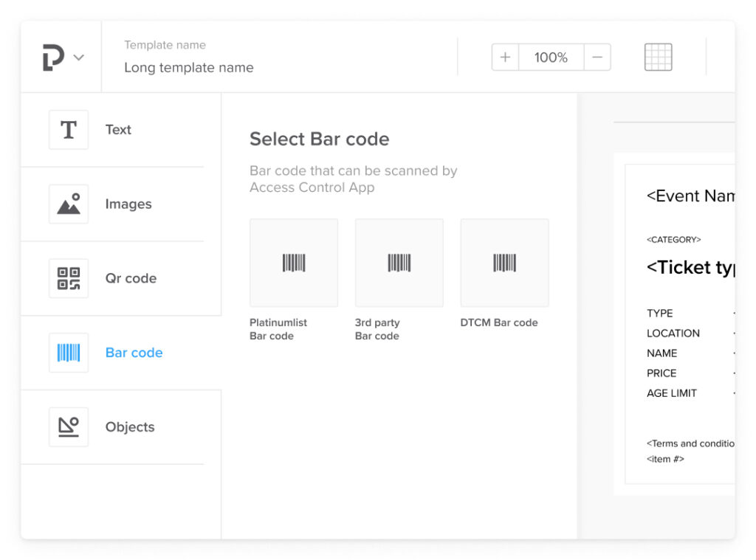Pick the DTCM Bar code thumbnail
This screenshot has height=560, width=756.
(505, 263)
